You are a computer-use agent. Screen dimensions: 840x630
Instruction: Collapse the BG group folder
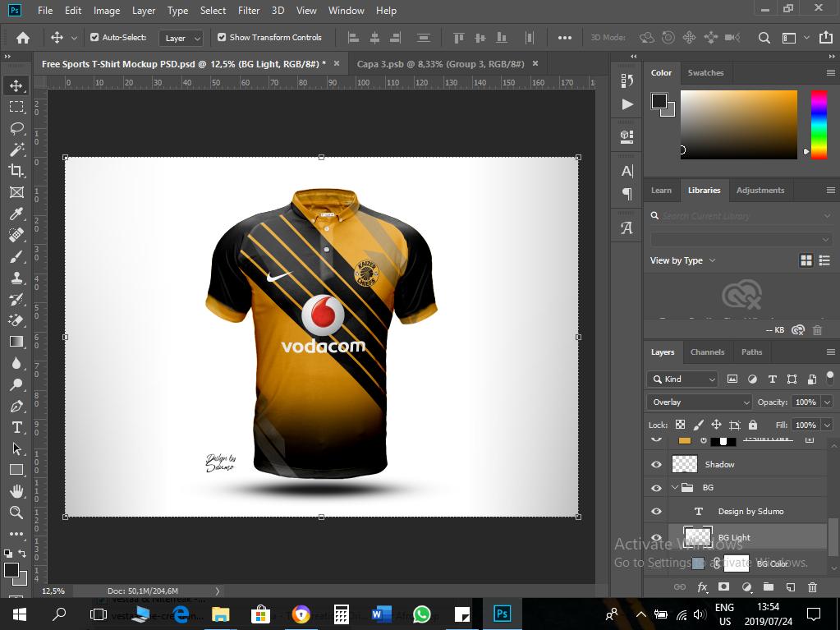(675, 488)
